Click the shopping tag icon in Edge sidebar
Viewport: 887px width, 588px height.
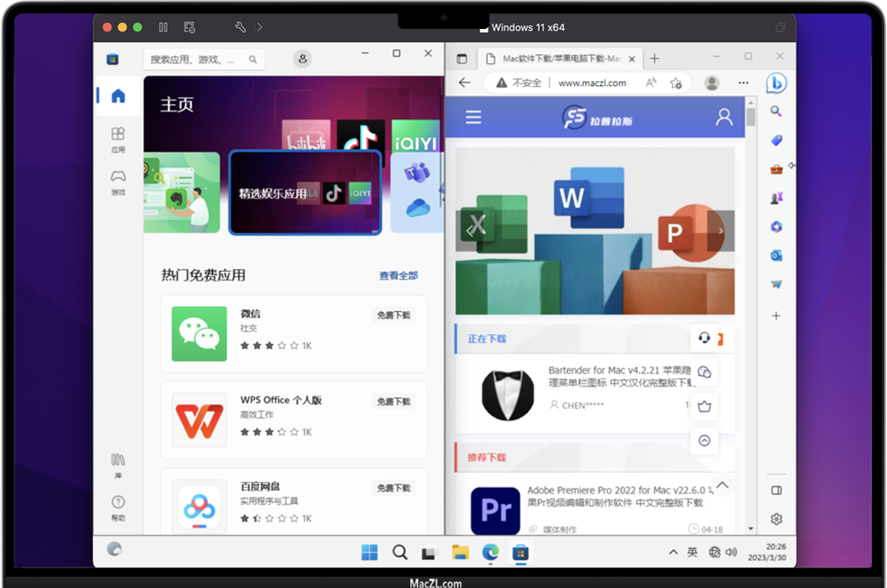pos(776,141)
